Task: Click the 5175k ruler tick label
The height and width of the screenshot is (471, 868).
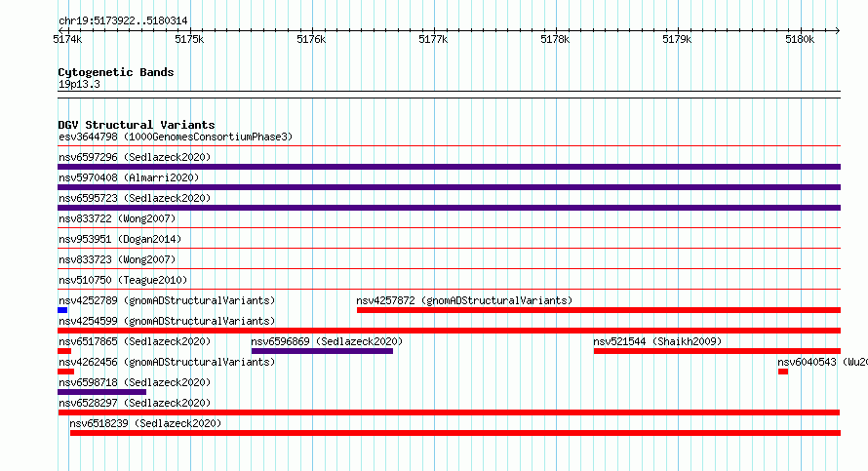Action: pyautogui.click(x=189, y=39)
